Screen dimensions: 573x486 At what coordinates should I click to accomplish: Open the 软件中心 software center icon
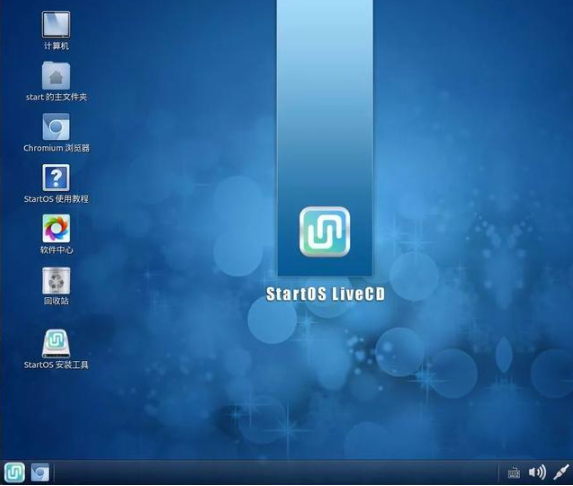point(56,228)
